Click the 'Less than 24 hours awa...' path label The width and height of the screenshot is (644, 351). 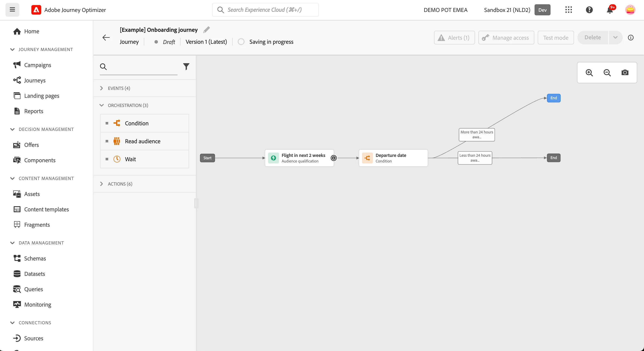click(475, 158)
